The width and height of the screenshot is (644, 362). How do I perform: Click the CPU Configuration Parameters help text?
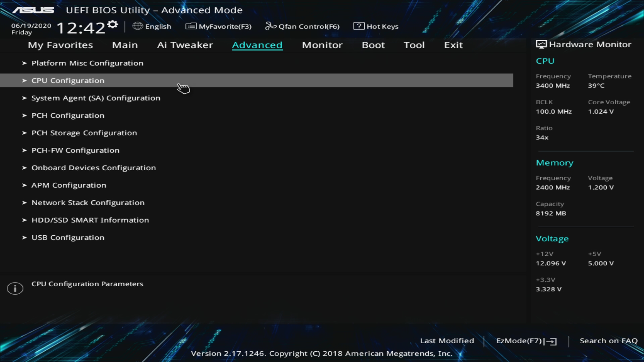coord(87,284)
